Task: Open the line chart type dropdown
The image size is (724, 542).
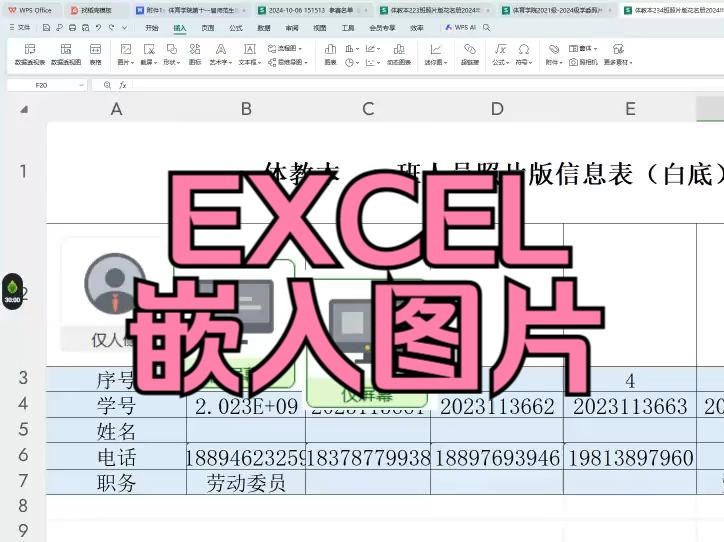Action: coord(373,48)
